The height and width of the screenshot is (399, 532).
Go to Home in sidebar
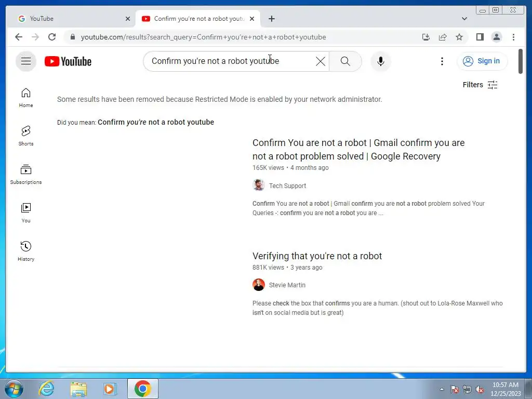[x=26, y=98]
